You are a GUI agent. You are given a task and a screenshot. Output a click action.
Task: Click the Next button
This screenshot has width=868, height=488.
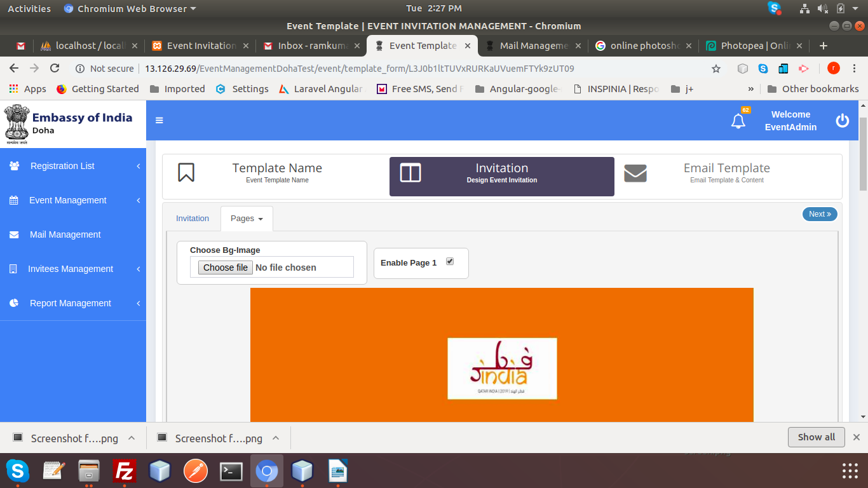pos(820,214)
